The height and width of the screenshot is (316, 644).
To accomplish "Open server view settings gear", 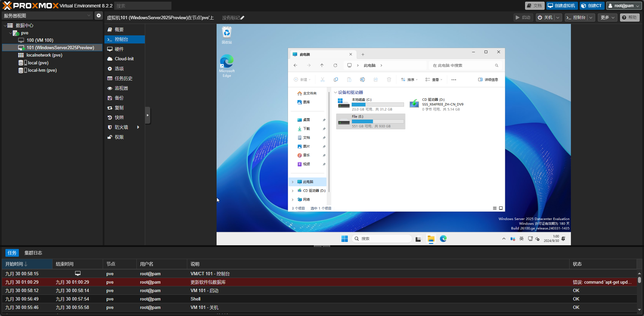I will (98, 15).
